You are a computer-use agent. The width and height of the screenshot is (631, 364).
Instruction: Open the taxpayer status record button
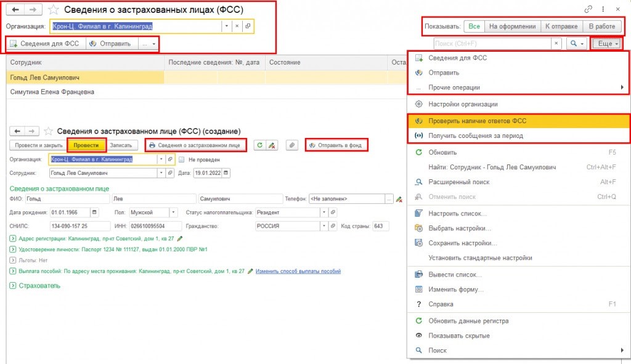click(333, 212)
